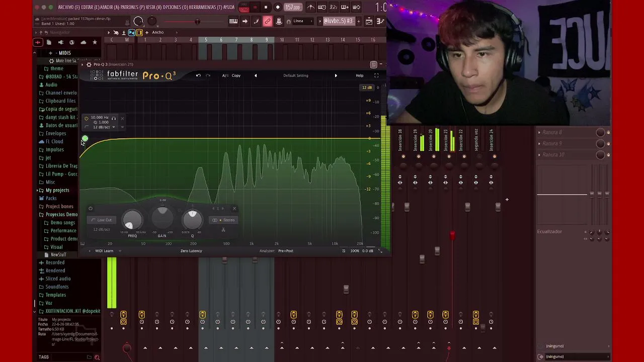Open the browser starred favorites tab icon
This screenshot has height=362, width=644.
point(95,42)
